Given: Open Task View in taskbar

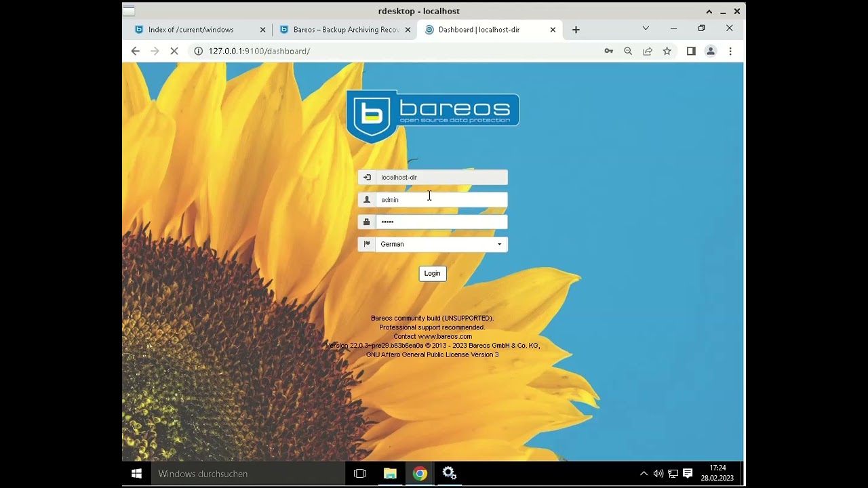Looking at the screenshot, I should tap(360, 474).
